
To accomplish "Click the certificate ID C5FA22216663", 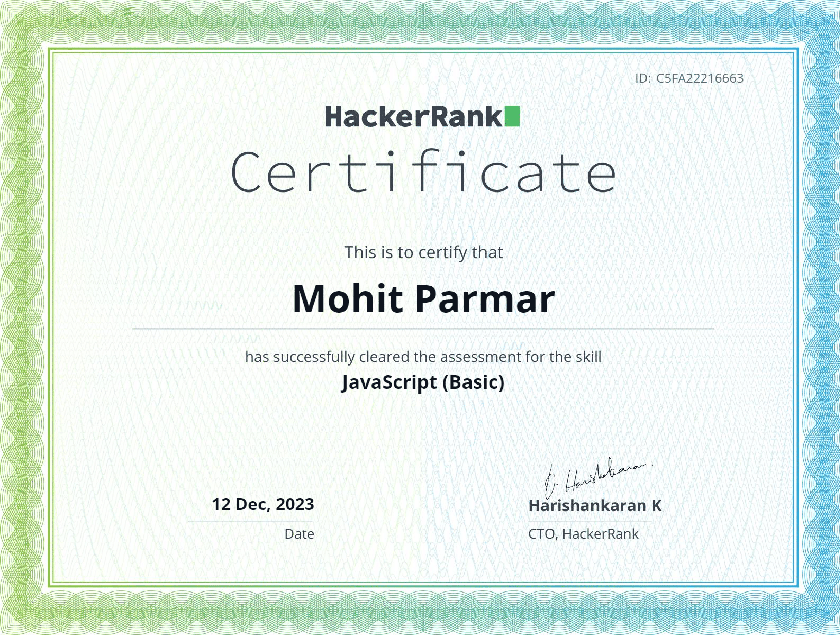I will click(x=700, y=78).
